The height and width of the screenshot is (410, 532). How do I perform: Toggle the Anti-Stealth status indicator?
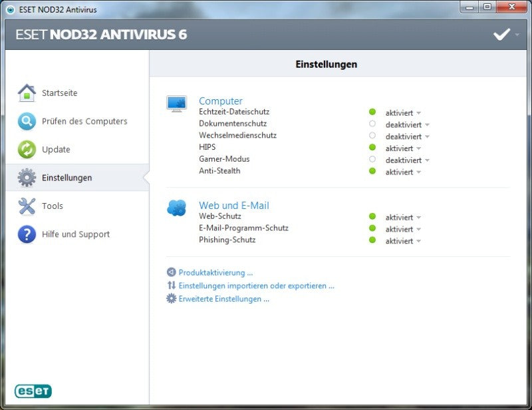(x=372, y=171)
